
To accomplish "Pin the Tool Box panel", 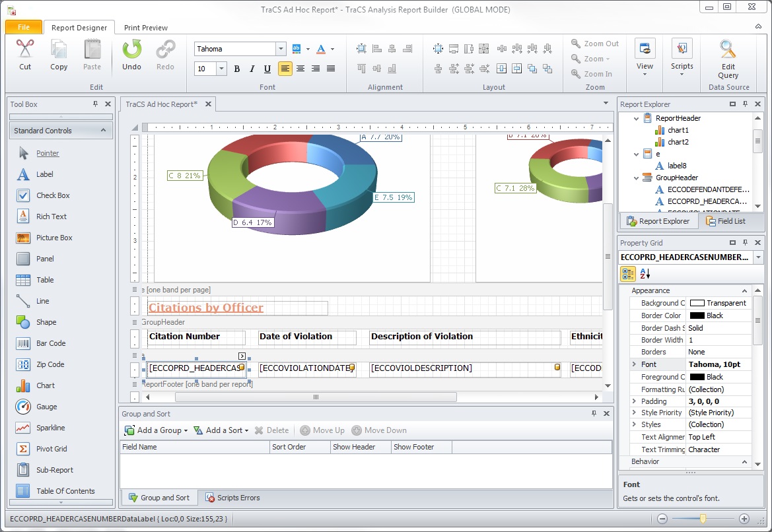I will point(95,104).
